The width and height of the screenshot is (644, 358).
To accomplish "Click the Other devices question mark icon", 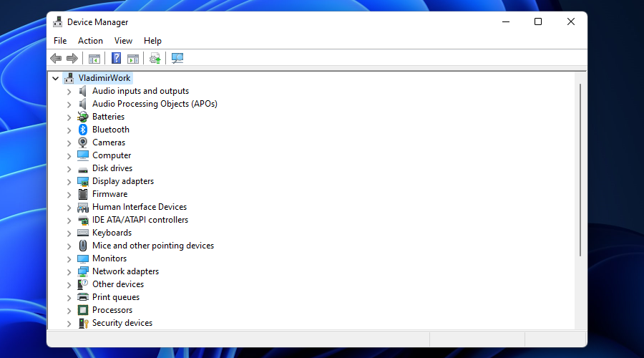I will [83, 284].
